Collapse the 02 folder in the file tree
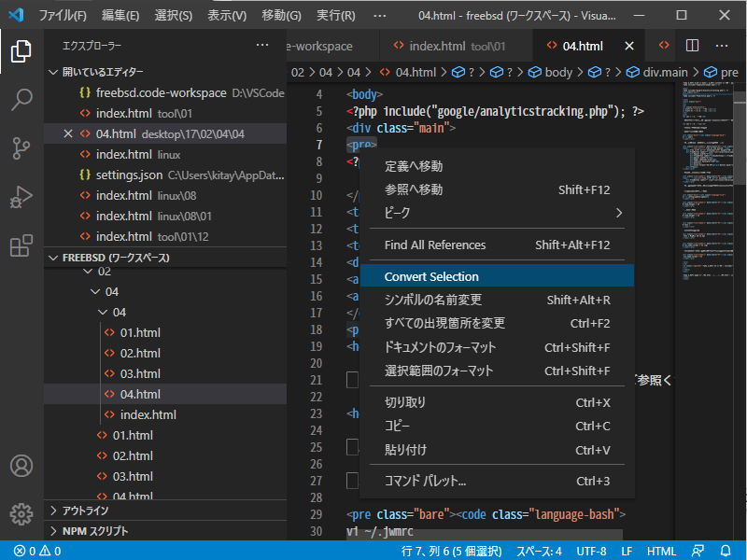Image resolution: width=747 pixels, height=560 pixels. coord(165,272)
